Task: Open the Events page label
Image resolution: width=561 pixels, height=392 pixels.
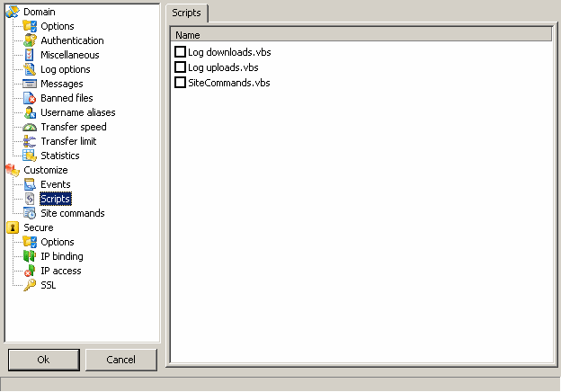Action: [x=56, y=184]
